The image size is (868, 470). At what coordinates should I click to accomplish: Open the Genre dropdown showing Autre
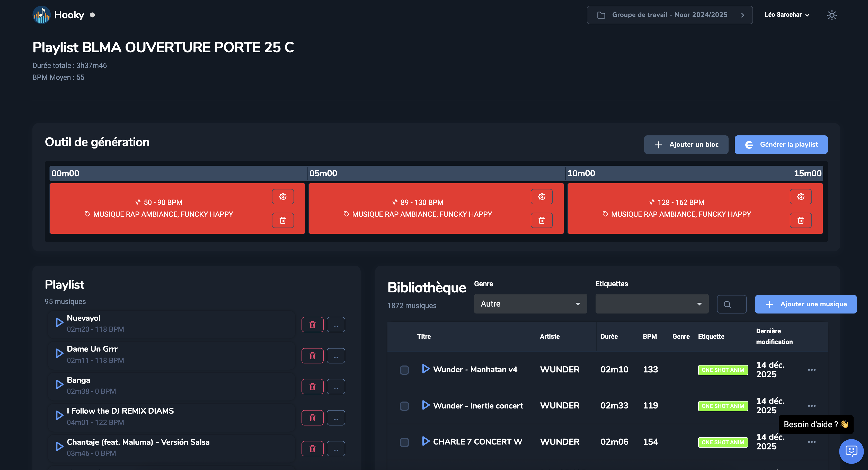coord(530,304)
